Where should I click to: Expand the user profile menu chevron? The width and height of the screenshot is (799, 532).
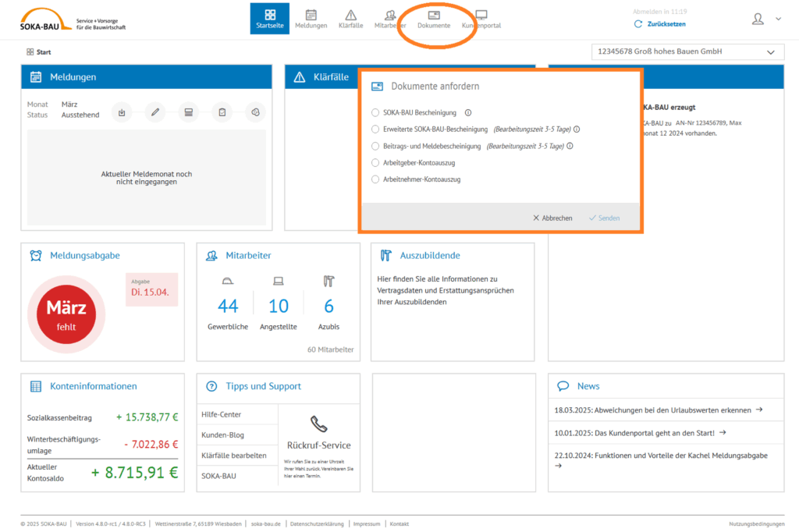778,19
